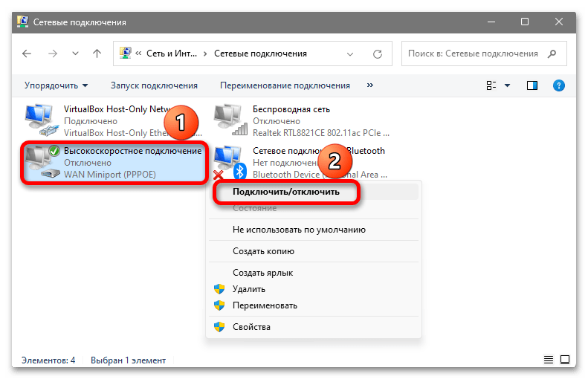The width and height of the screenshot is (588, 379).
Task: Select the 'Беспроводная сеть' adapter icon
Action: point(230,120)
